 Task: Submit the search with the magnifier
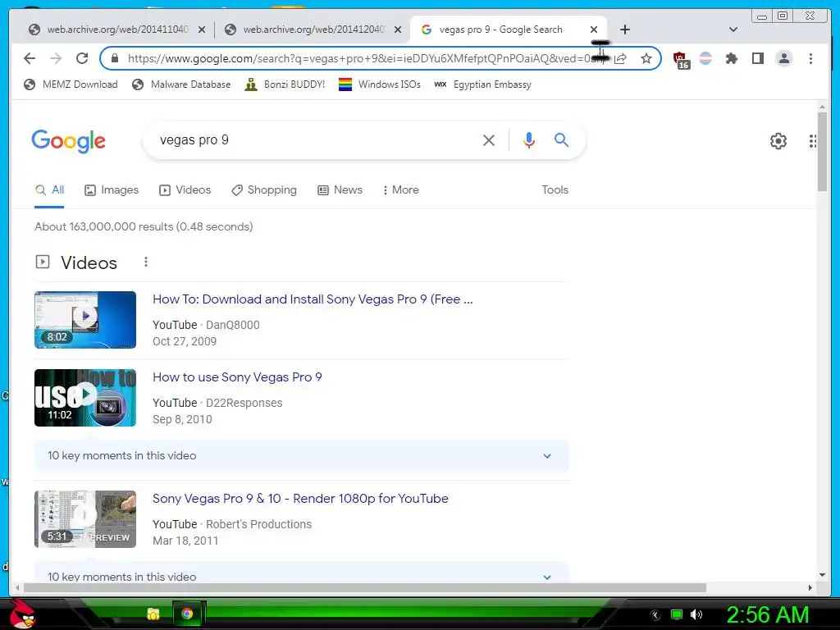point(561,140)
